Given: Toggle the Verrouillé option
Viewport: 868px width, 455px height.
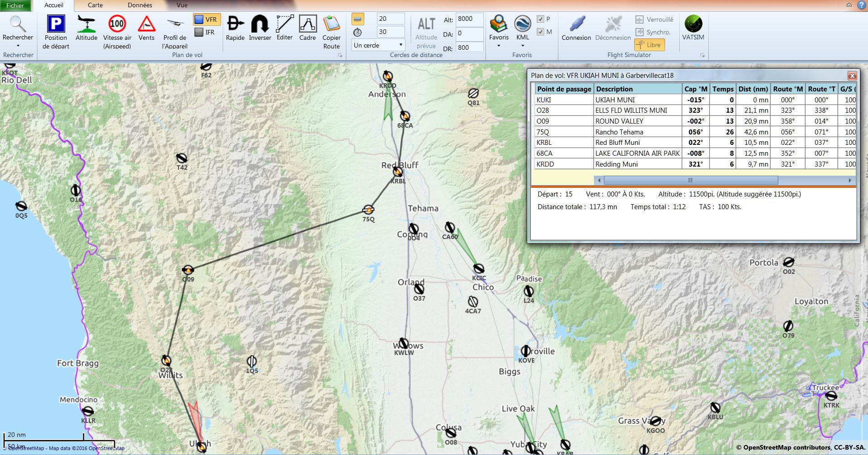Looking at the screenshot, I should point(654,19).
